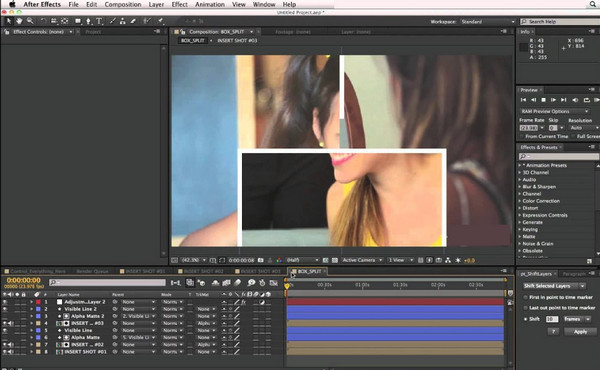Toggle the transparency grid icon in viewer
The image size is (600, 370).
[335, 260]
